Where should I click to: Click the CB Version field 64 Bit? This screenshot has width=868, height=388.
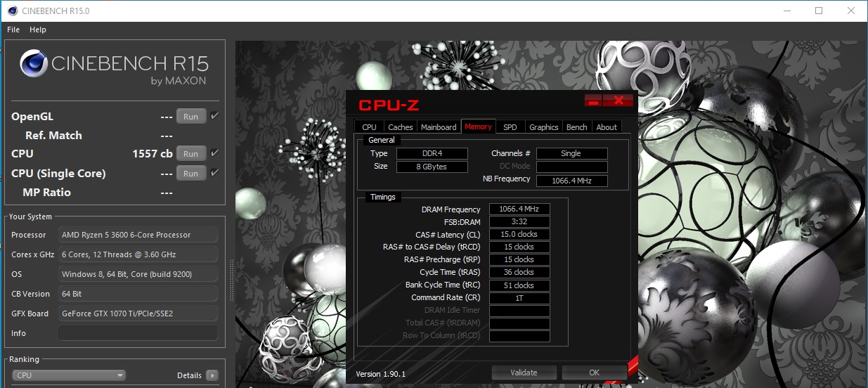[x=138, y=294]
